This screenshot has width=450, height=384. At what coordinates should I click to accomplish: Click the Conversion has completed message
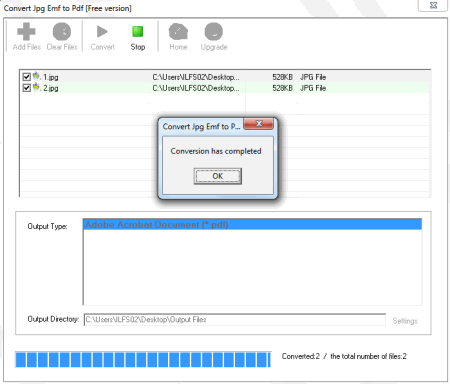pyautogui.click(x=216, y=151)
